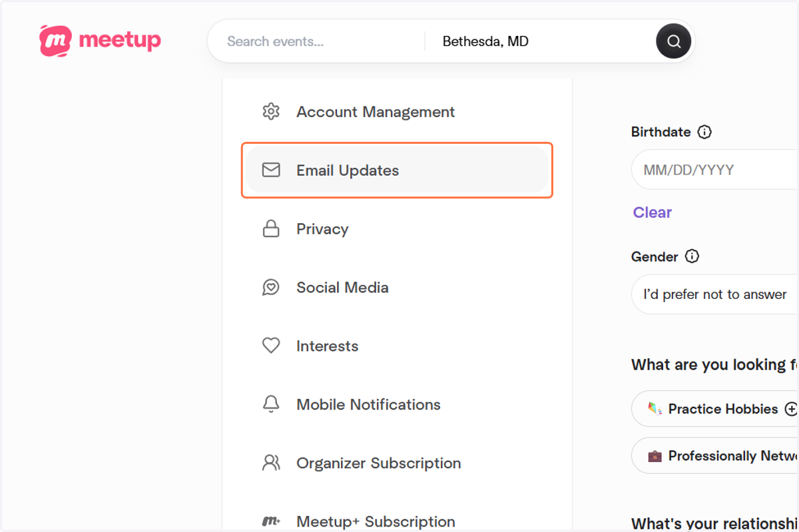Click the Gender label text
This screenshot has width=799, height=532.
(x=655, y=256)
